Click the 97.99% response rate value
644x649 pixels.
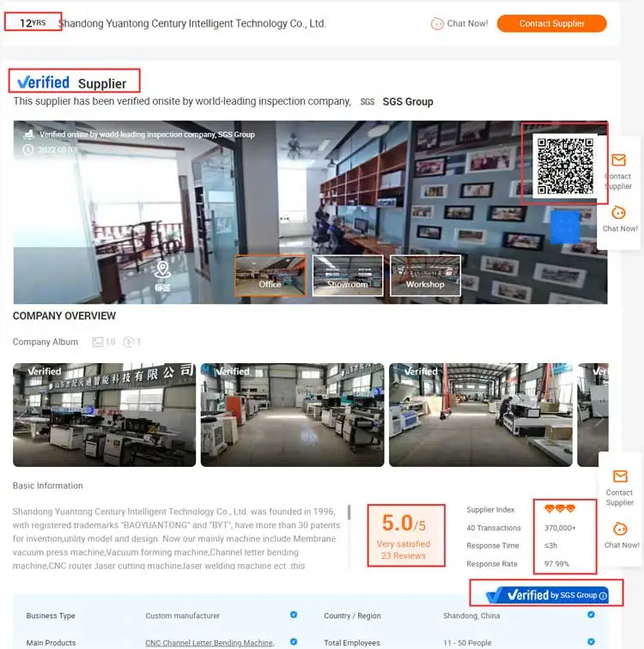(x=556, y=564)
